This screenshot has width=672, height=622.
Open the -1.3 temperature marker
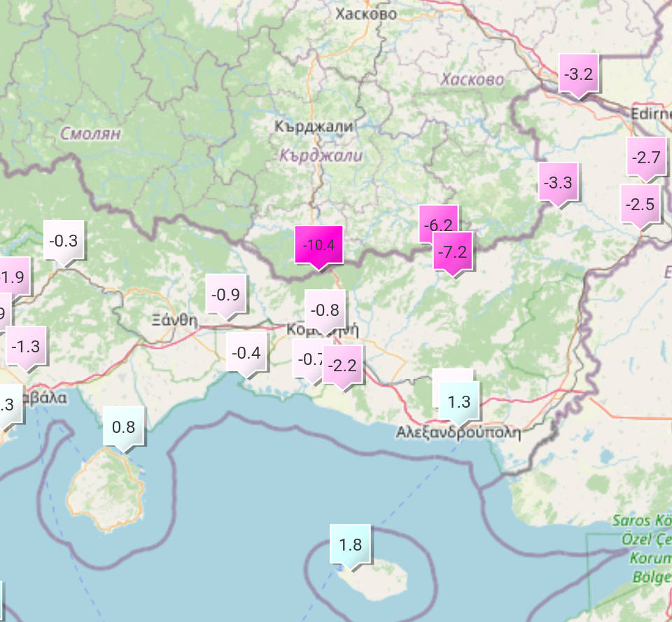[27, 346]
